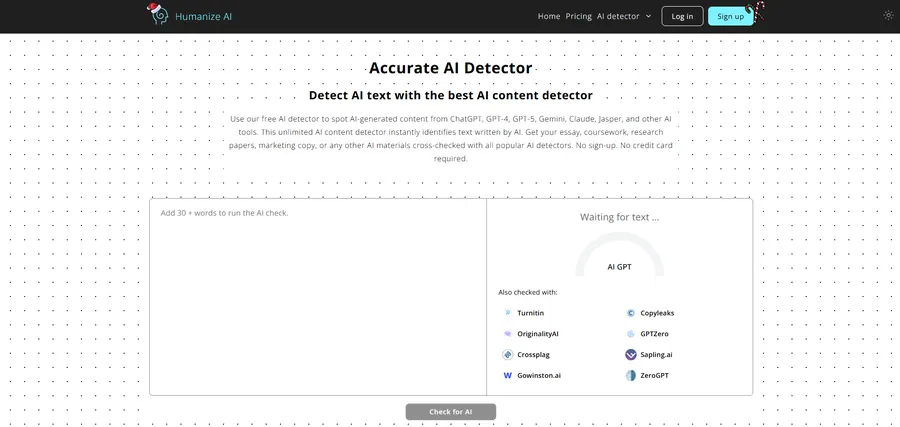The image size is (900, 427).
Task: Click the Turnitin logo icon
Action: click(x=507, y=313)
